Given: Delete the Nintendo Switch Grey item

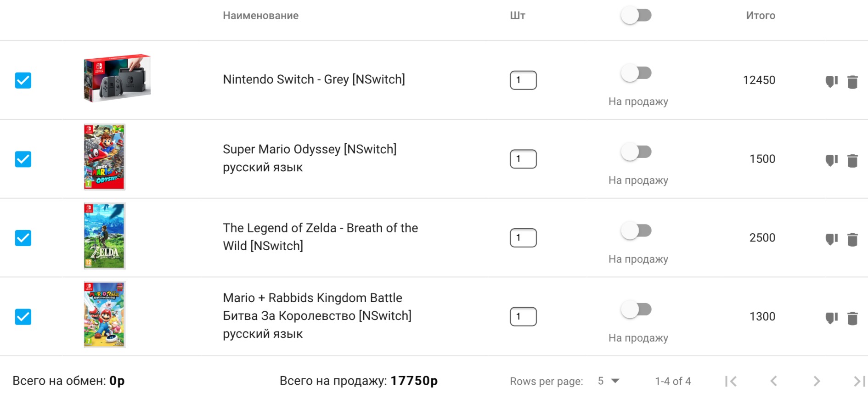Looking at the screenshot, I should click(852, 82).
